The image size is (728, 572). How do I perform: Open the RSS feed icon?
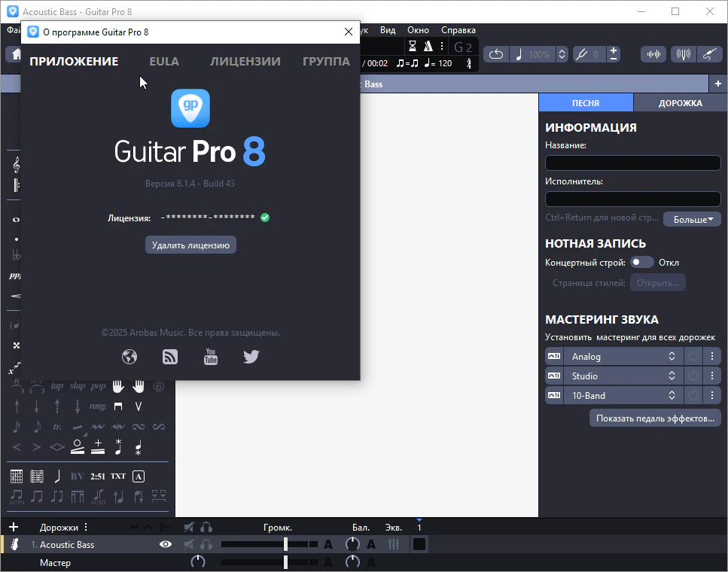tap(170, 357)
